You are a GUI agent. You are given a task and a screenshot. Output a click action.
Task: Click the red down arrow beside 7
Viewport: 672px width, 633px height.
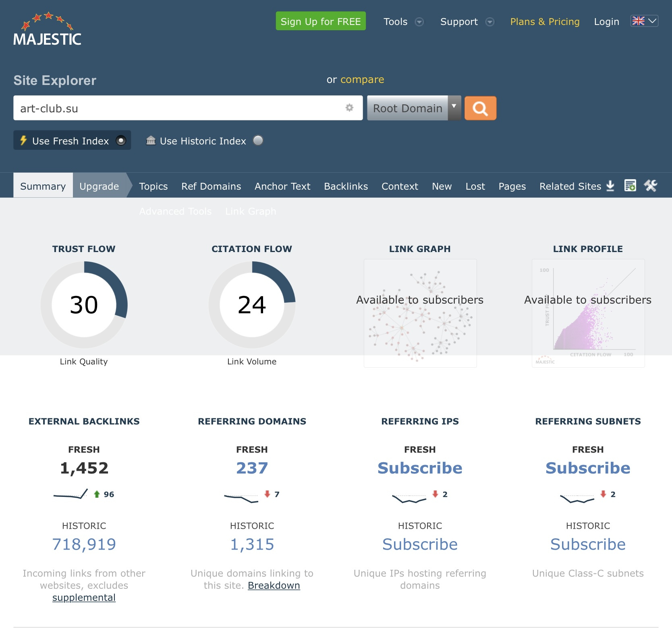click(267, 494)
